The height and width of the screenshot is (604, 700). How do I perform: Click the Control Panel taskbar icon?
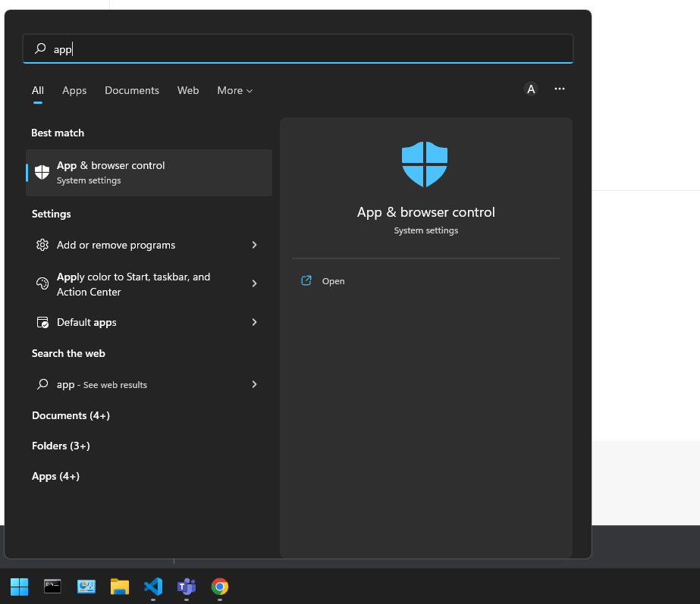click(86, 586)
